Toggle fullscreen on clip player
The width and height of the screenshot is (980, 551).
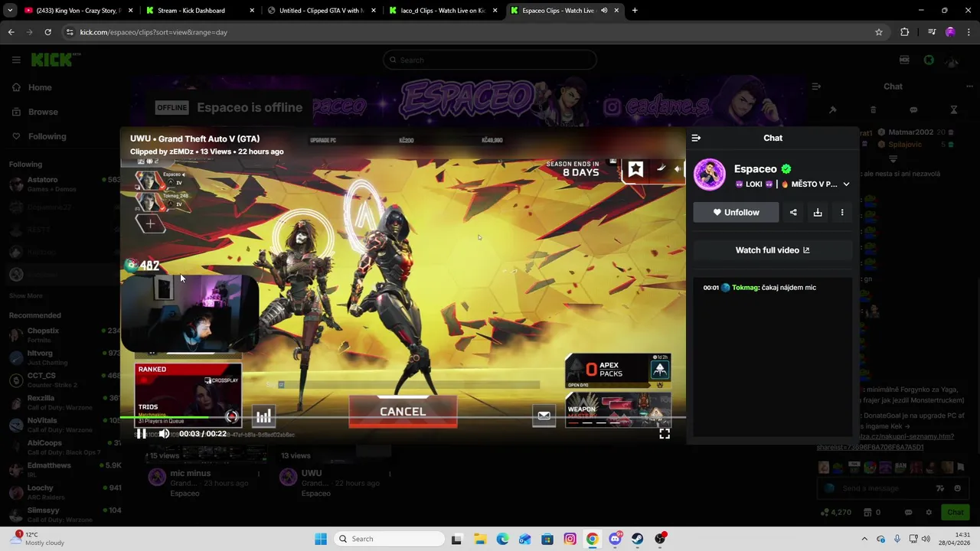665,434
